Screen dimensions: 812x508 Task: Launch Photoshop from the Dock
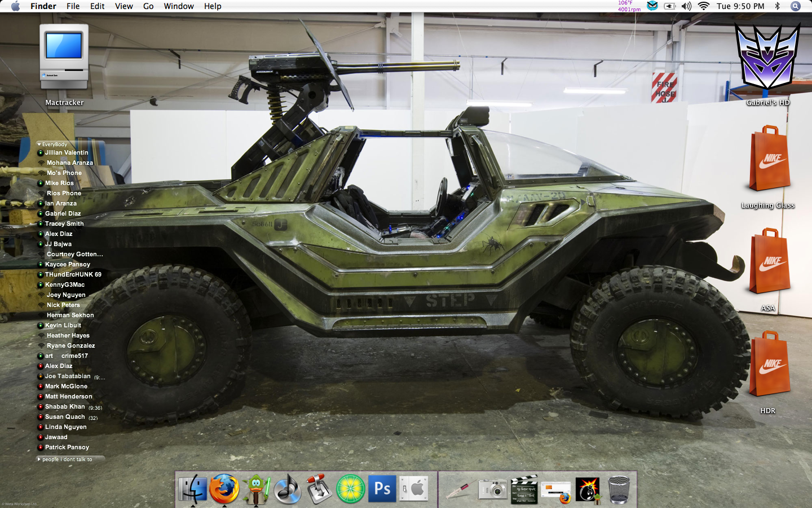click(382, 489)
